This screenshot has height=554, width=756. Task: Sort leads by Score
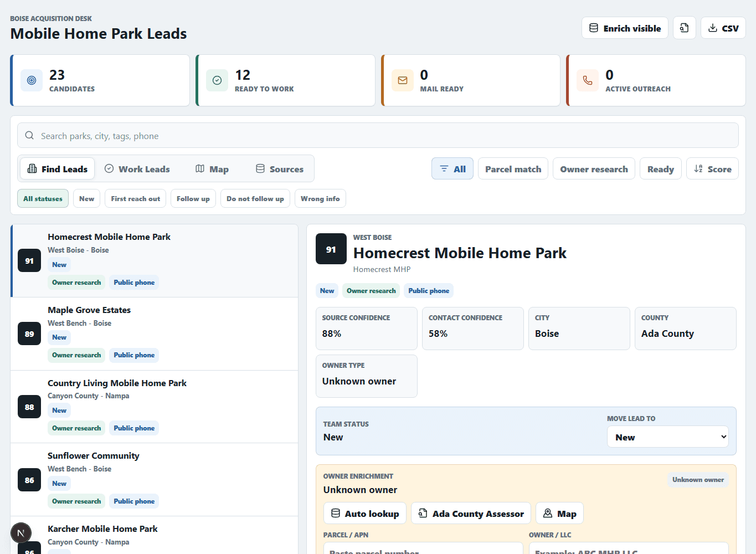click(x=712, y=169)
